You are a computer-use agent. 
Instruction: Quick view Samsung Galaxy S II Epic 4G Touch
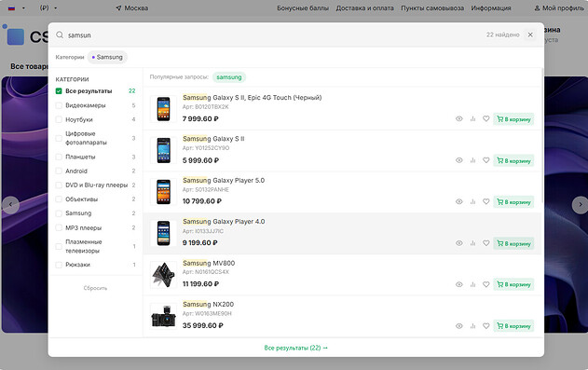(x=459, y=119)
